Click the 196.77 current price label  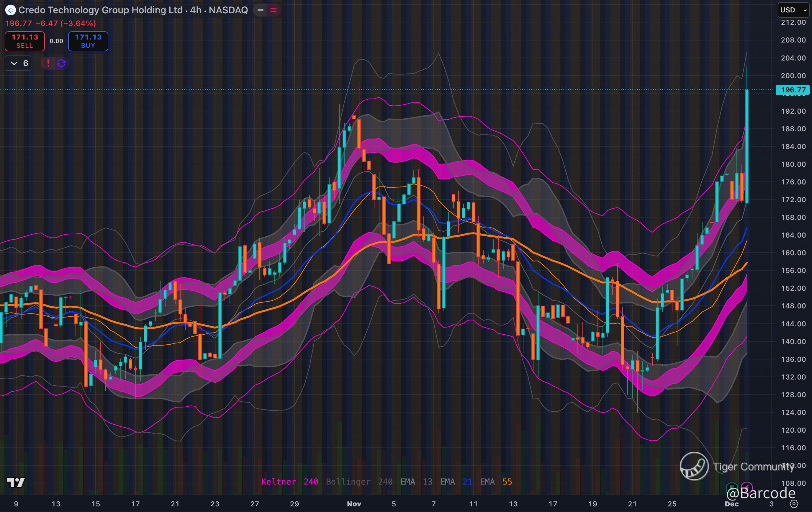[793, 90]
